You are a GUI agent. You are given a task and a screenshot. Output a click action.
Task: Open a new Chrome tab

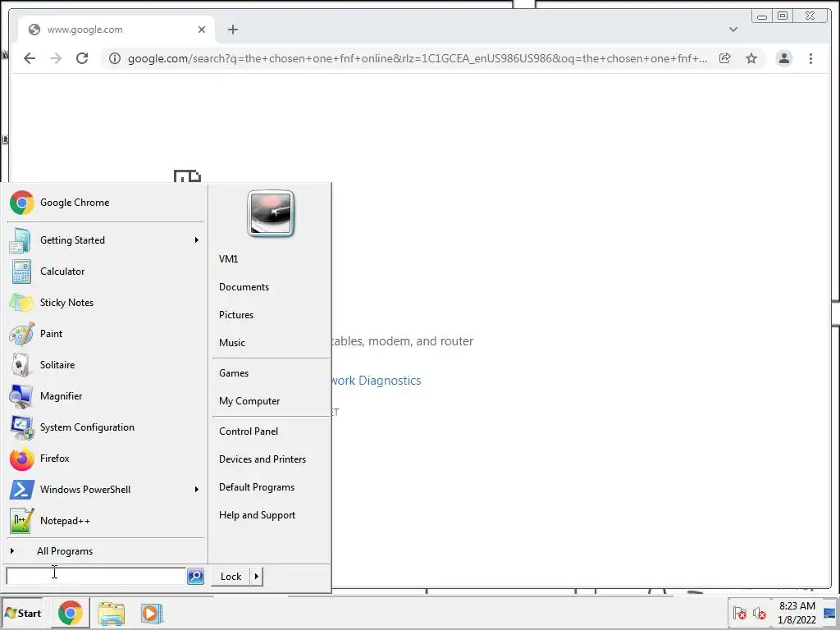click(x=232, y=30)
